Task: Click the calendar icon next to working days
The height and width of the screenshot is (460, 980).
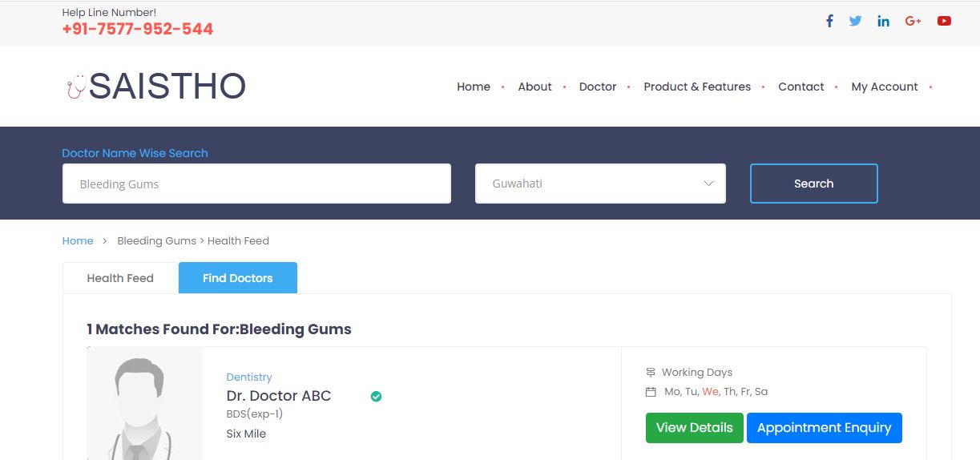Action: 651,392
